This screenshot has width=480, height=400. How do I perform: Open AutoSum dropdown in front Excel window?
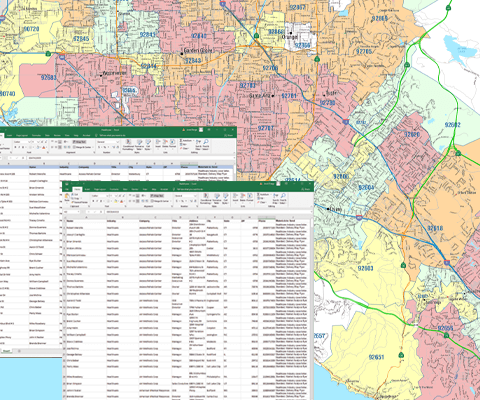pos(271,194)
